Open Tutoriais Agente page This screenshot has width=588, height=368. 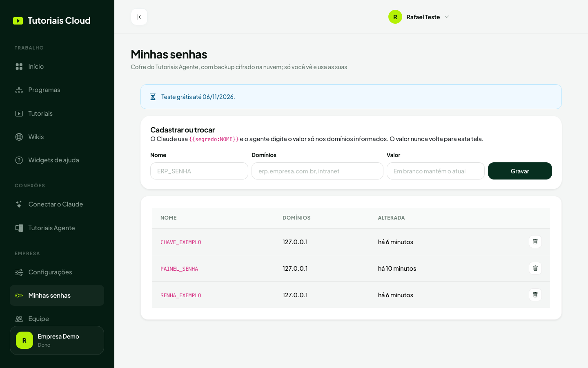(x=57, y=228)
